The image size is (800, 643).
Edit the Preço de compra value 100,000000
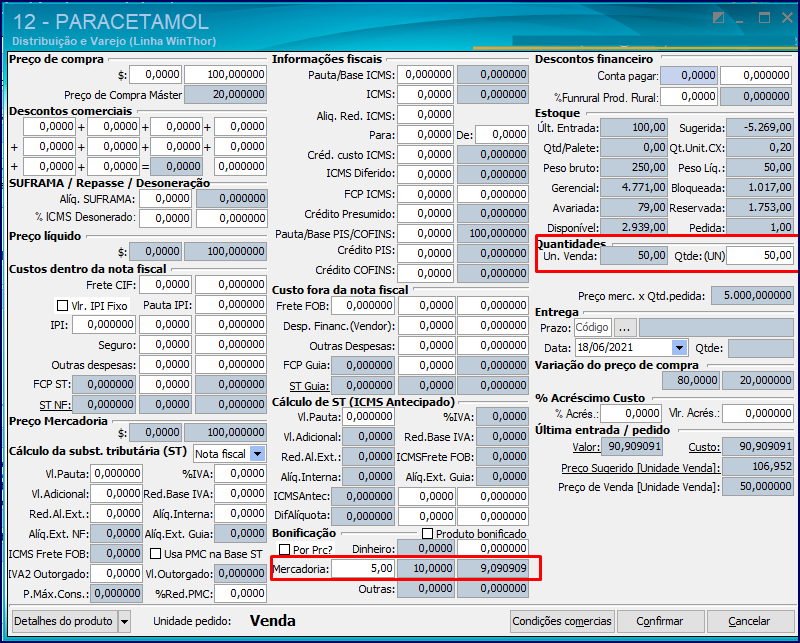(x=225, y=75)
